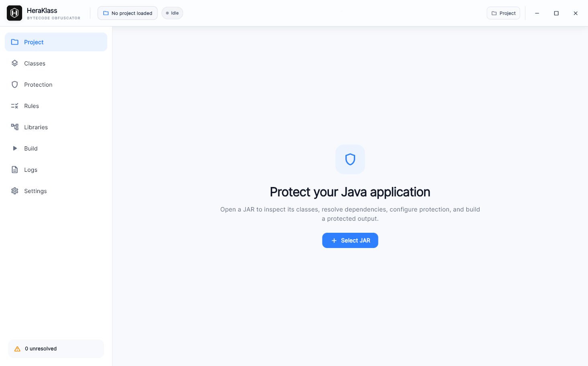The height and width of the screenshot is (366, 588).
Task: Maximize the HeraKlass window
Action: [x=556, y=13]
